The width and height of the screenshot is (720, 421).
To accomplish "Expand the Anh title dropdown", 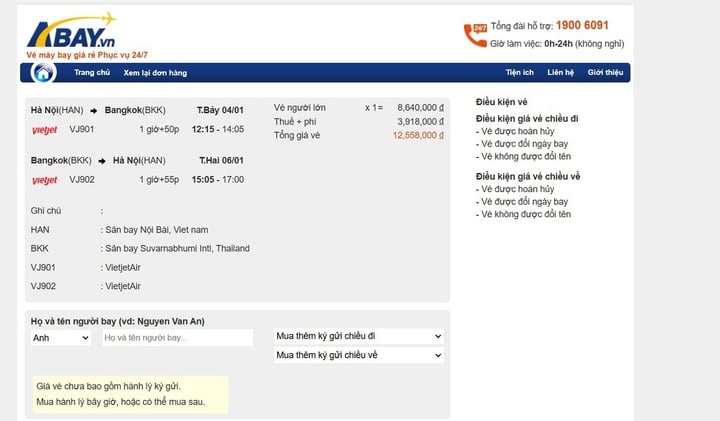I will (61, 338).
